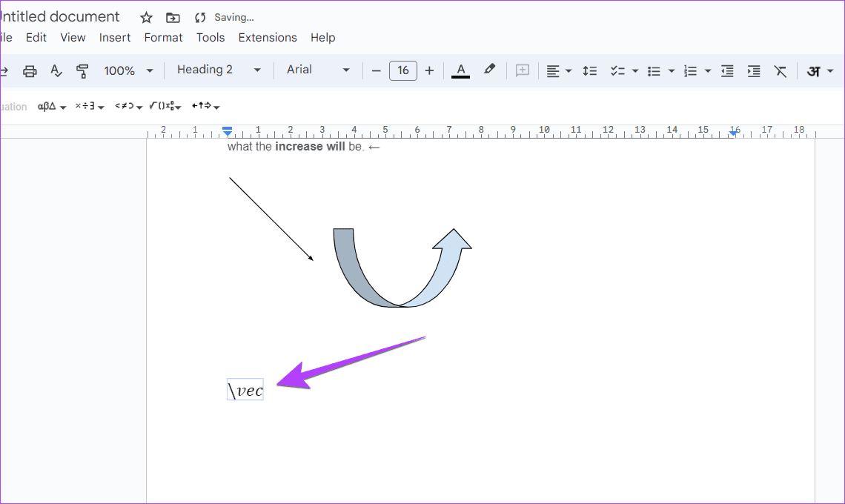The image size is (845, 504).
Task: Click the font size field showing 16
Action: (402, 70)
